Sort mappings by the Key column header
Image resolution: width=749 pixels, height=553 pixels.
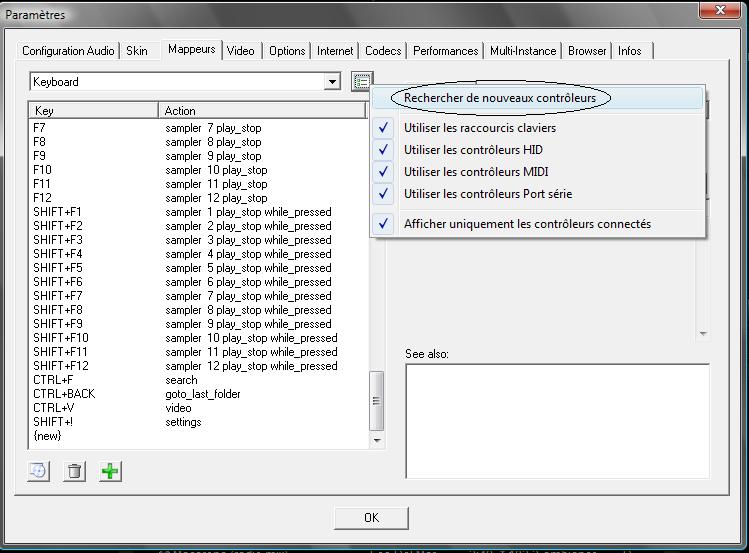(93, 111)
